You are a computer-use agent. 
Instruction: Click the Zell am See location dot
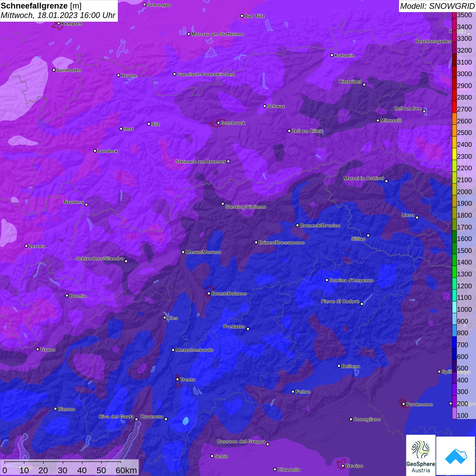click(424, 112)
